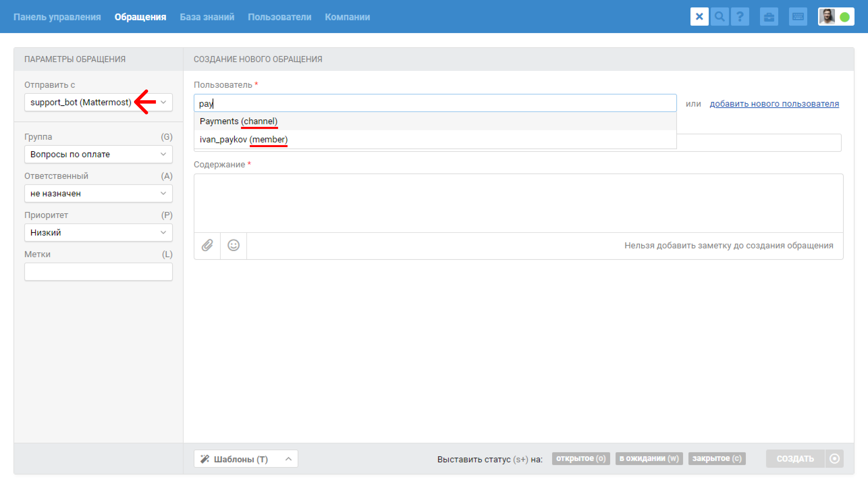
Task: Open emoji picker smiley icon
Action: pos(233,245)
